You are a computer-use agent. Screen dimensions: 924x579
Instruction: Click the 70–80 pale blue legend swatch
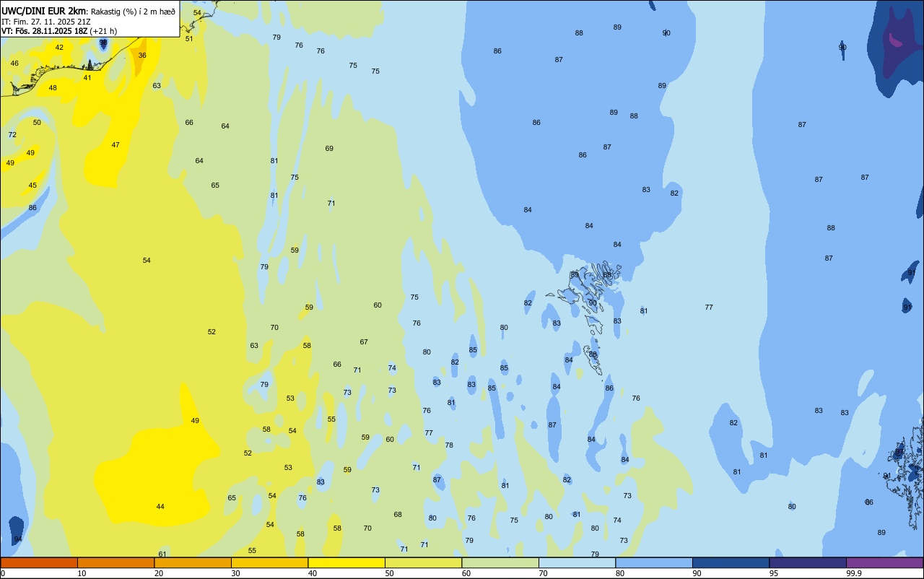[x=577, y=562]
